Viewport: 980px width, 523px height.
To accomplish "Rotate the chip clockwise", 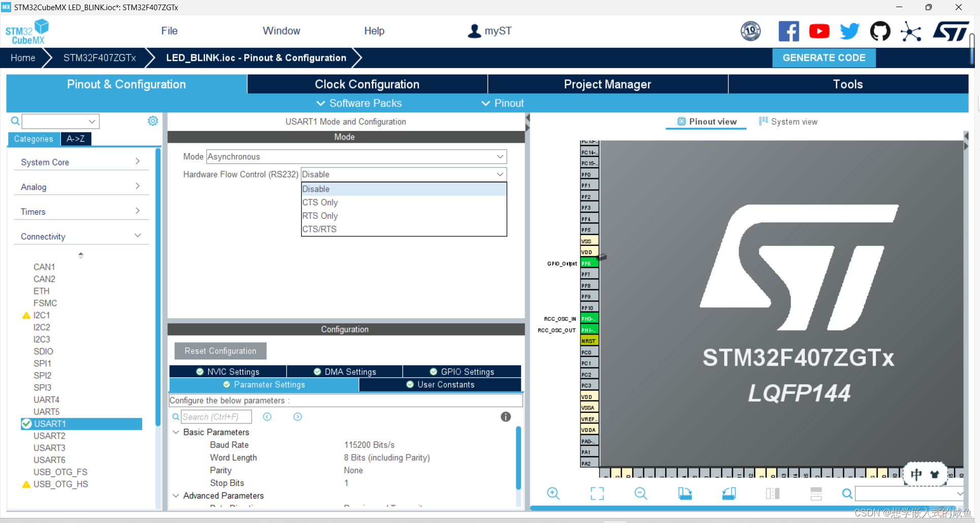I will [684, 493].
